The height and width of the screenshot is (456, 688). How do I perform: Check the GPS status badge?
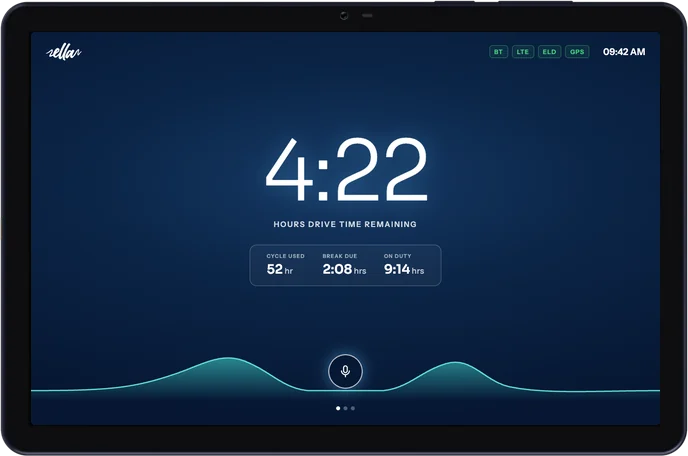pos(577,52)
